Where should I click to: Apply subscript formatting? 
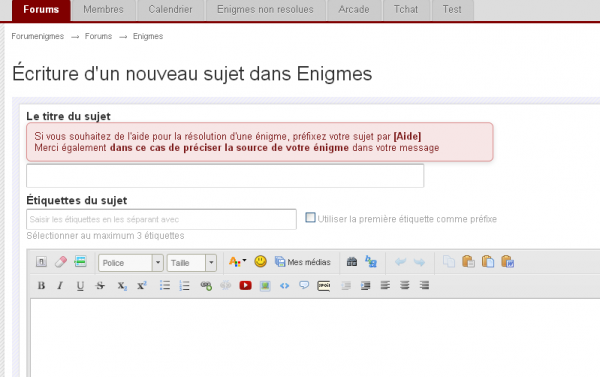[122, 286]
